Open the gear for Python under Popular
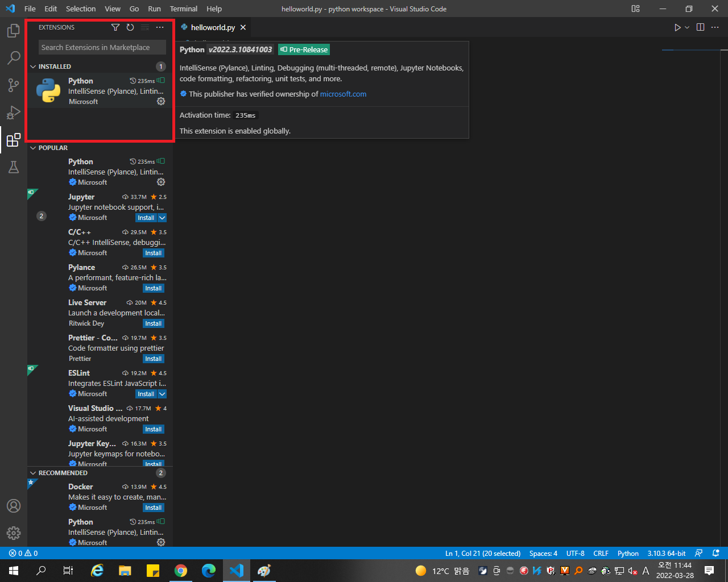 point(161,182)
